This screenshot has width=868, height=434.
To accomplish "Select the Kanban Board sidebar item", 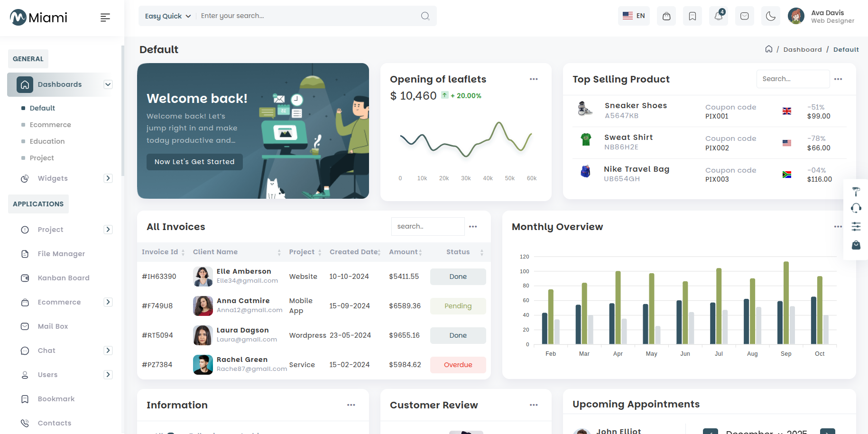I will coord(64,277).
